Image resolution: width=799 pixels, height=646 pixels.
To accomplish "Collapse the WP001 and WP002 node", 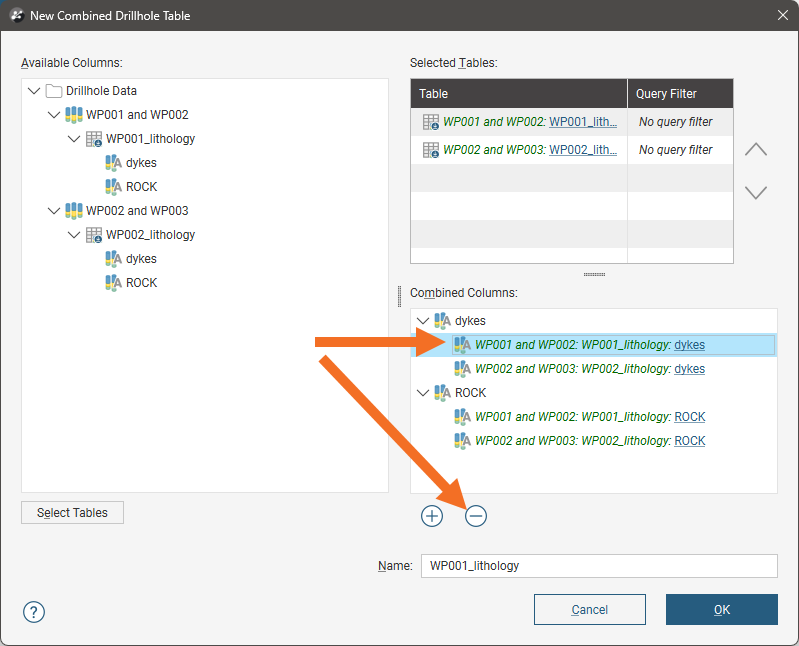I will pyautogui.click(x=55, y=115).
